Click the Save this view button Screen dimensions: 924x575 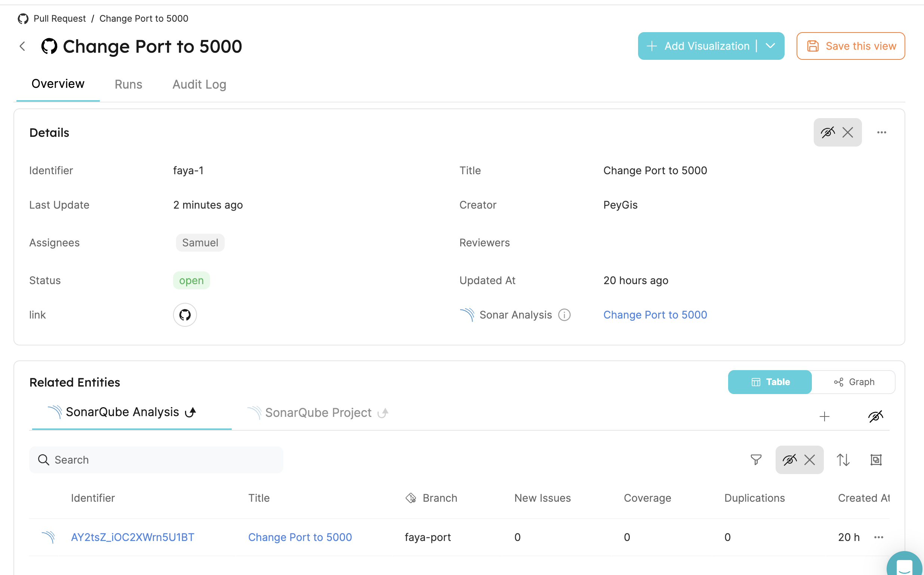(x=850, y=46)
